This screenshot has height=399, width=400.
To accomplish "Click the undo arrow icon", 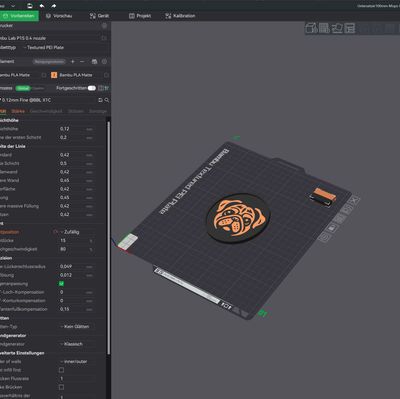I will point(42,6).
